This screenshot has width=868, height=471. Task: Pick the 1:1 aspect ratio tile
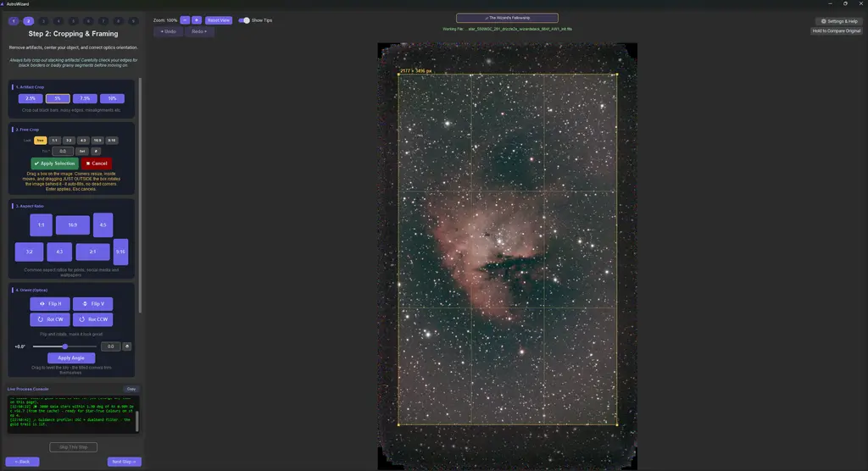click(41, 225)
